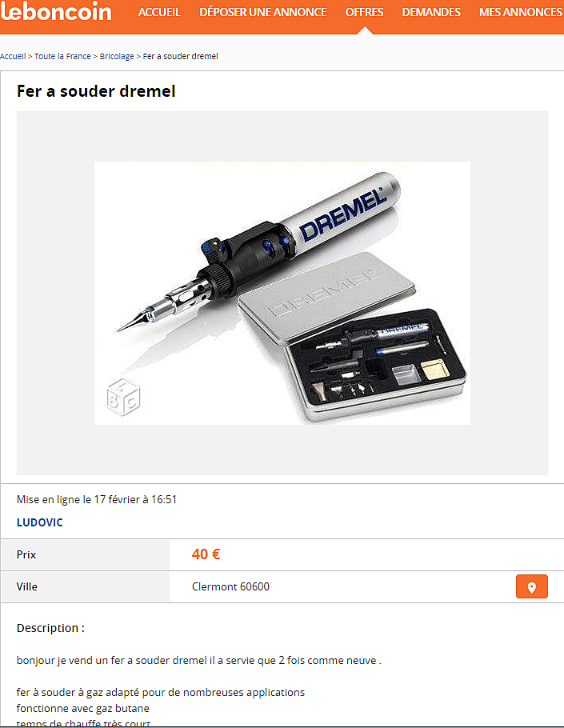Go to DÉPOSER UNE ANNONCE
Viewport: 564px width, 728px height.
[262, 12]
